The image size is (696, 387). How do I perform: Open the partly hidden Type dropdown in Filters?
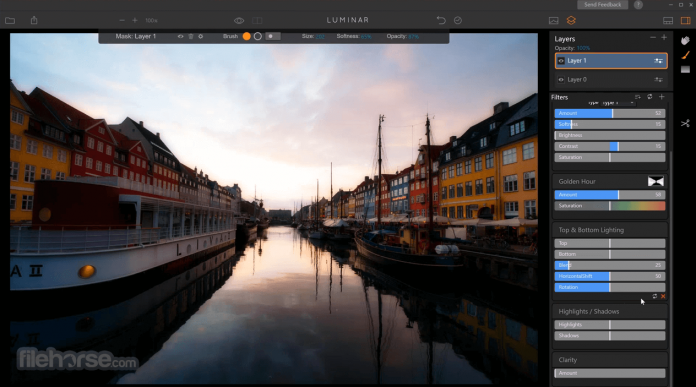point(618,103)
